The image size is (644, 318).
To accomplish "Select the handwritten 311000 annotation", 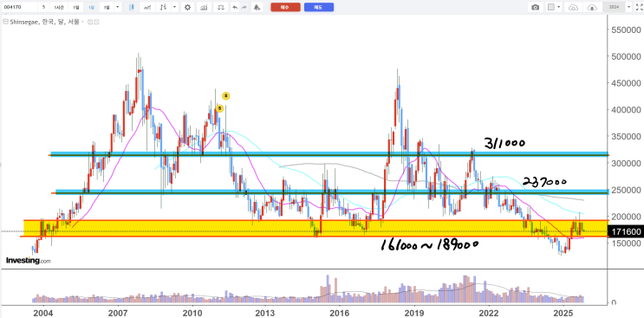I will (504, 143).
